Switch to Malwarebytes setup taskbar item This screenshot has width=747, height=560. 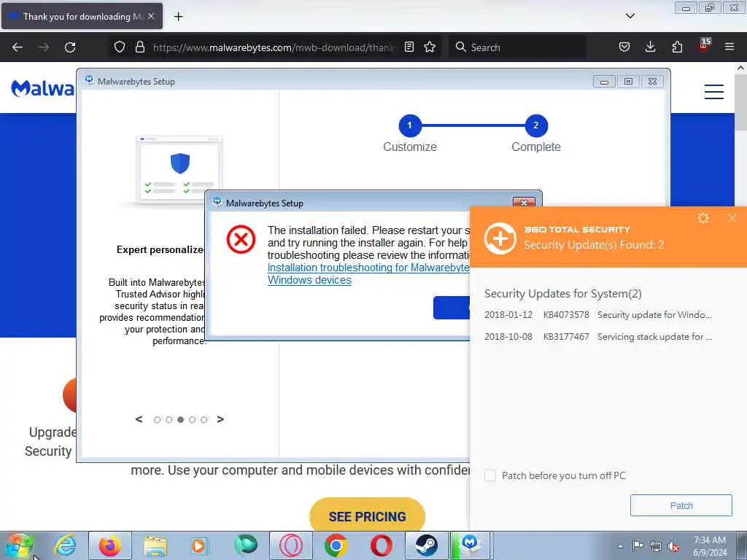point(471,545)
